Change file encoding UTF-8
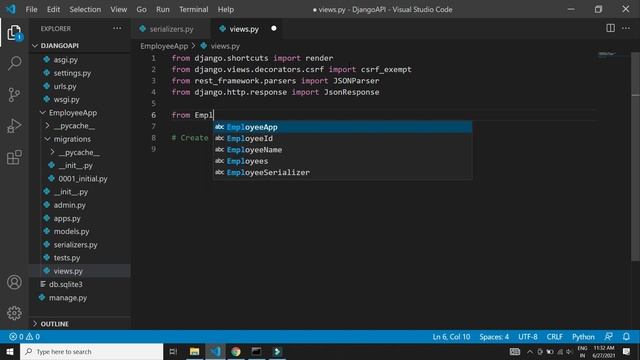640x360 pixels. (x=528, y=337)
